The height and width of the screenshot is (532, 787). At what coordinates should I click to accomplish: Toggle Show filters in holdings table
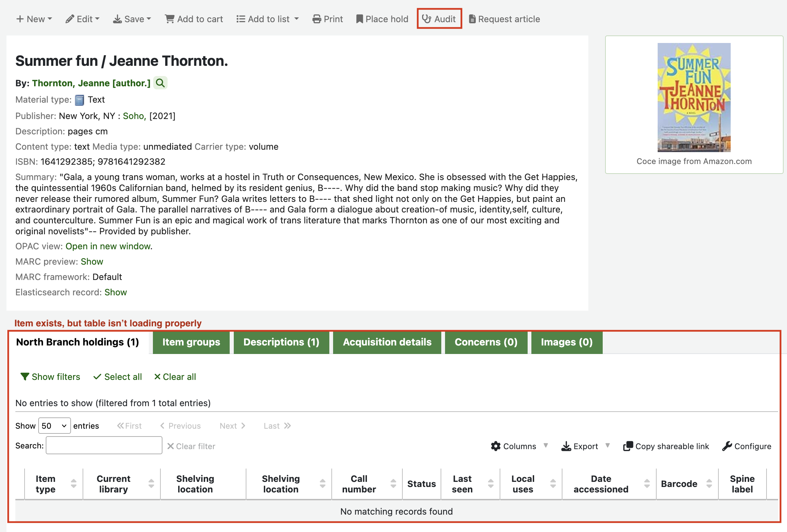[x=50, y=377]
